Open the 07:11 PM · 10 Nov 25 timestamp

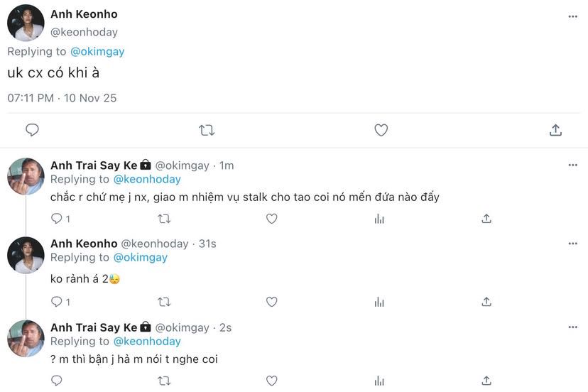pyautogui.click(x=62, y=98)
